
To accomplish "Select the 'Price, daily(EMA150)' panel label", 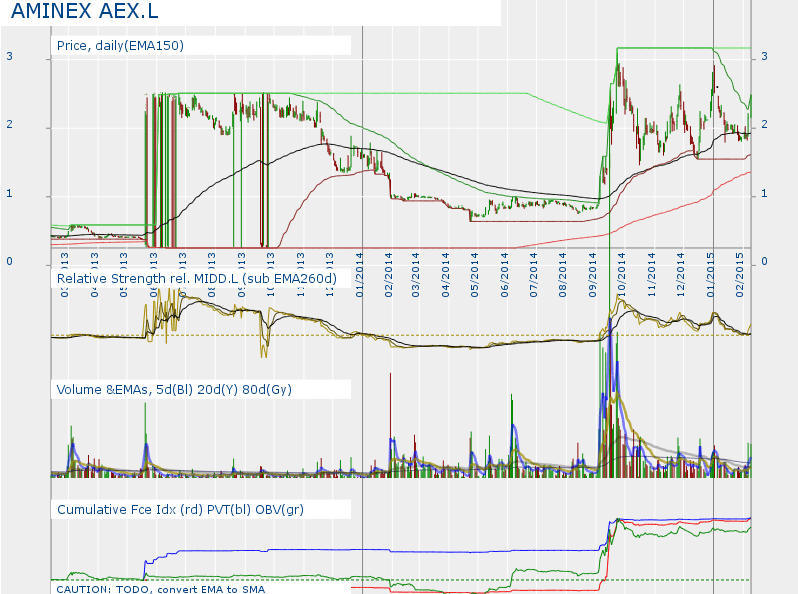I will coord(120,46).
